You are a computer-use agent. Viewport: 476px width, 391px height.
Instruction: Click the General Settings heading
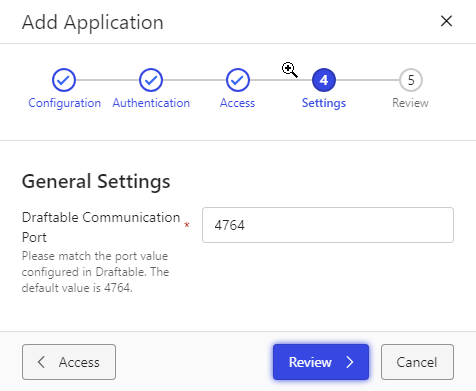96,182
